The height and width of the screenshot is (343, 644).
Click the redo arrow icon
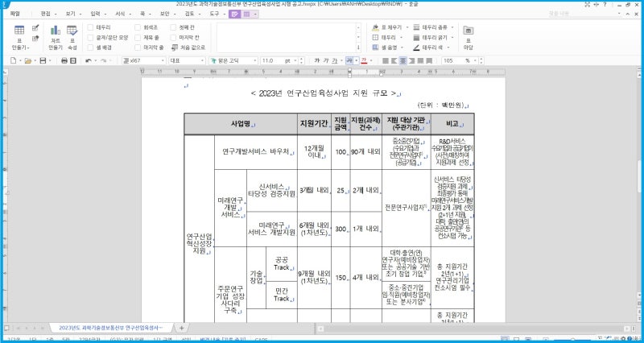(x=103, y=61)
